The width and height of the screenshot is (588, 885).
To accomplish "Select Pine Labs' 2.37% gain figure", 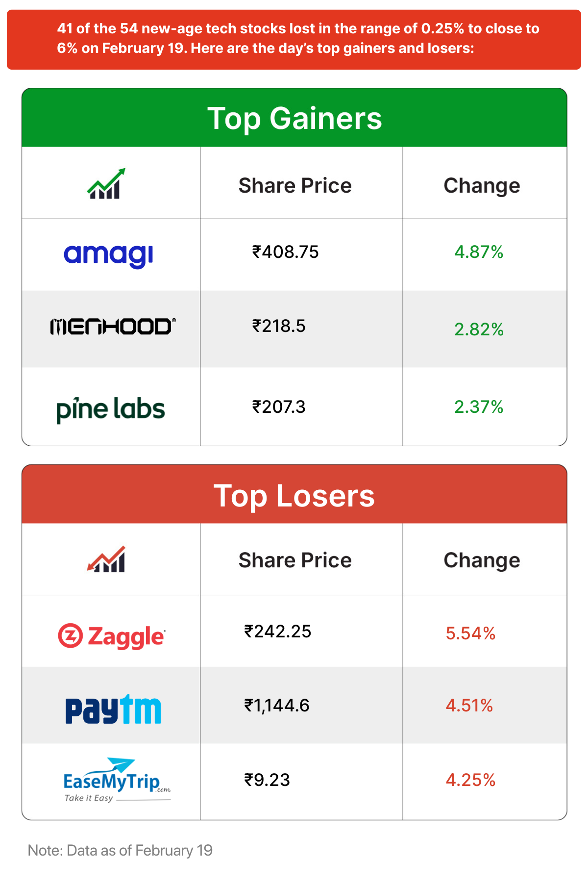I will coord(479,407).
